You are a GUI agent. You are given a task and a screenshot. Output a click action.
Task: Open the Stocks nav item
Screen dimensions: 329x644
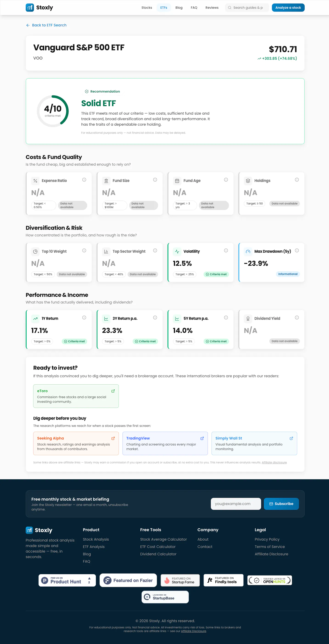point(147,8)
